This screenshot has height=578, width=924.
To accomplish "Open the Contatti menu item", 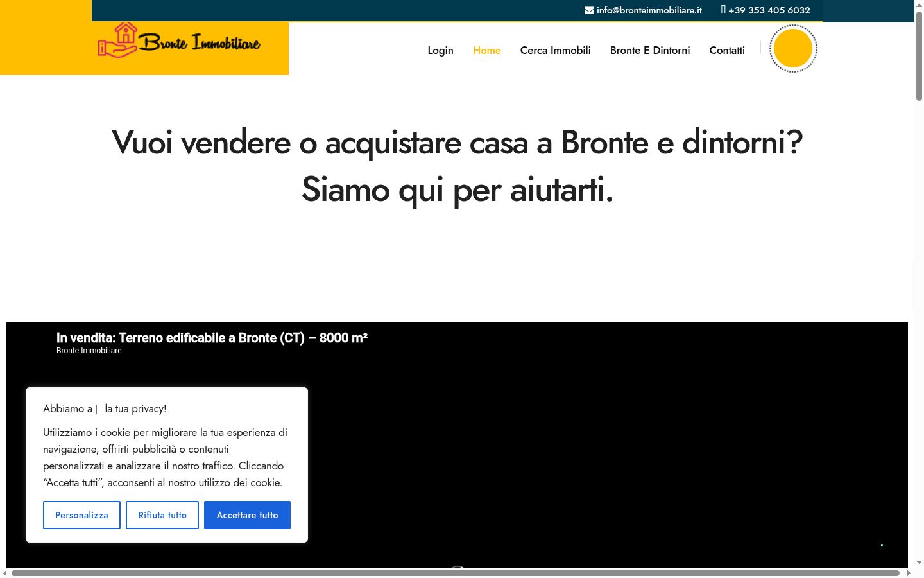I will [x=727, y=50].
